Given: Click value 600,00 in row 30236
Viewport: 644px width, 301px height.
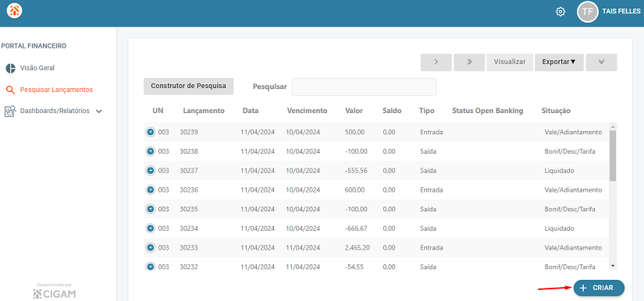Looking at the screenshot, I should point(354,189).
